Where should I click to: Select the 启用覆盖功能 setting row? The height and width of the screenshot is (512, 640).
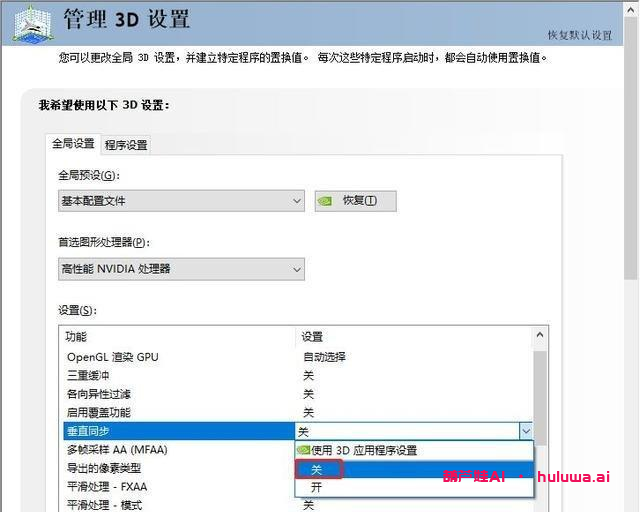pyautogui.click(x=98, y=412)
